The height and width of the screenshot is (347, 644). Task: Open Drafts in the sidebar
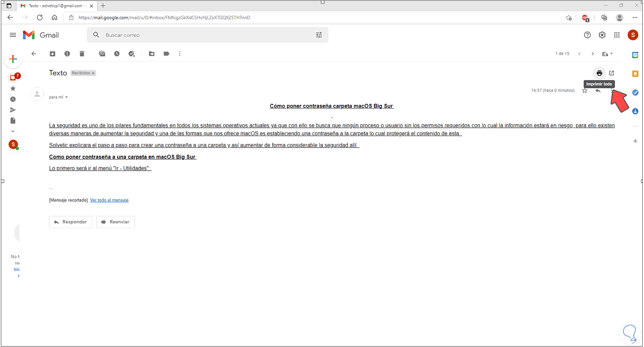tap(13, 121)
